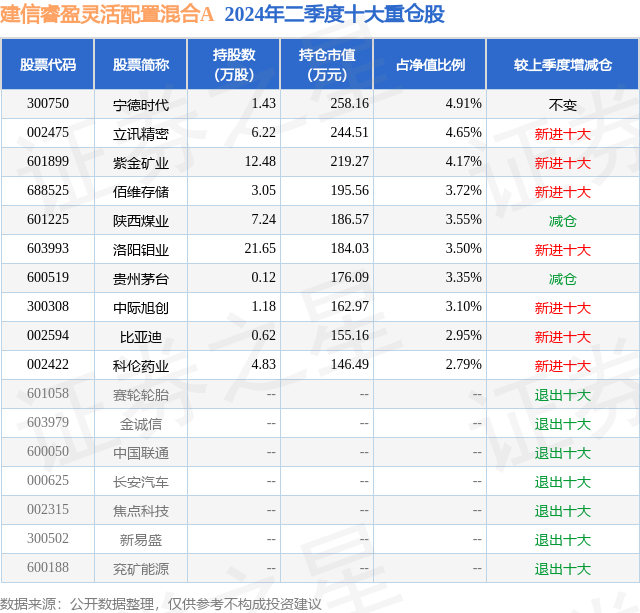
Task: Select stock code 600050
Action: tap(48, 451)
